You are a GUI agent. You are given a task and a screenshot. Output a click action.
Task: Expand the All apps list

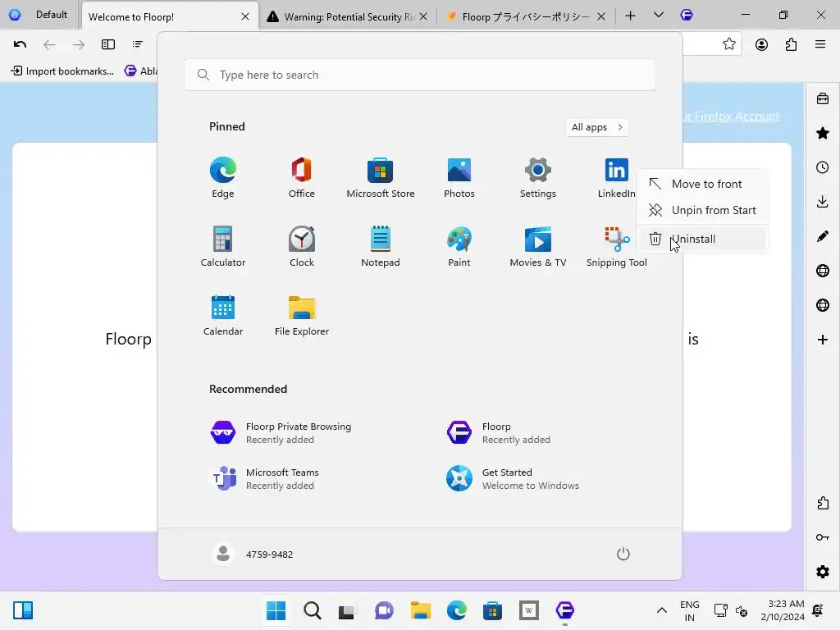point(597,127)
